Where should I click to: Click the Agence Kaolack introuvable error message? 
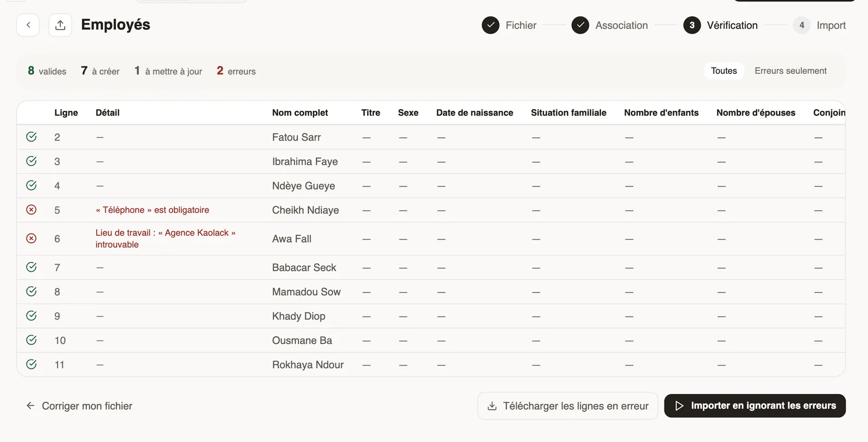[165, 238]
